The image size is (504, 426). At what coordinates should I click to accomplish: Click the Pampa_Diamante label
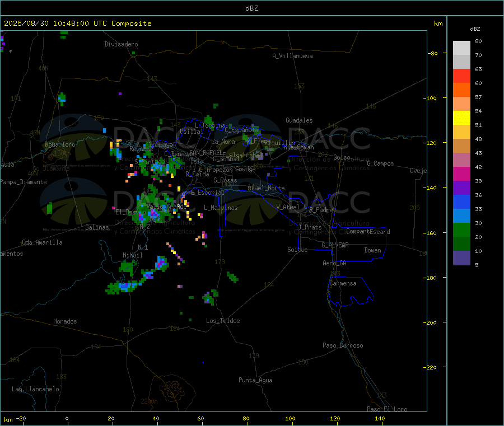(24, 182)
